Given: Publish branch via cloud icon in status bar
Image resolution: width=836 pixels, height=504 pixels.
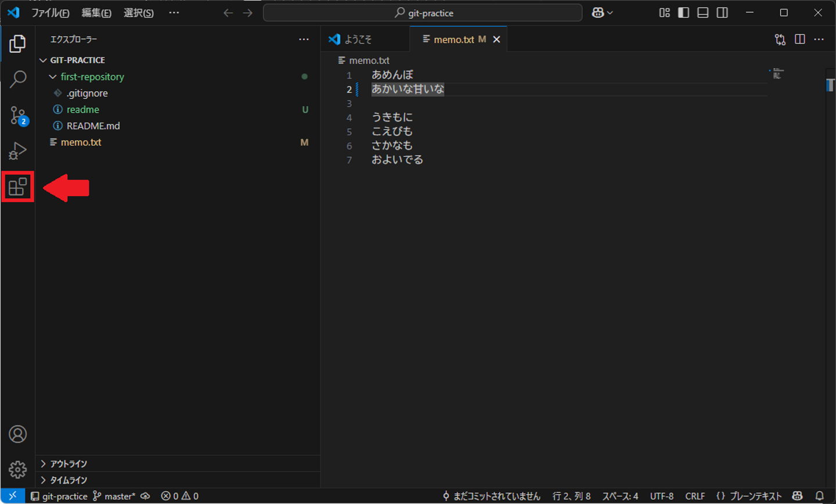Looking at the screenshot, I should [145, 496].
